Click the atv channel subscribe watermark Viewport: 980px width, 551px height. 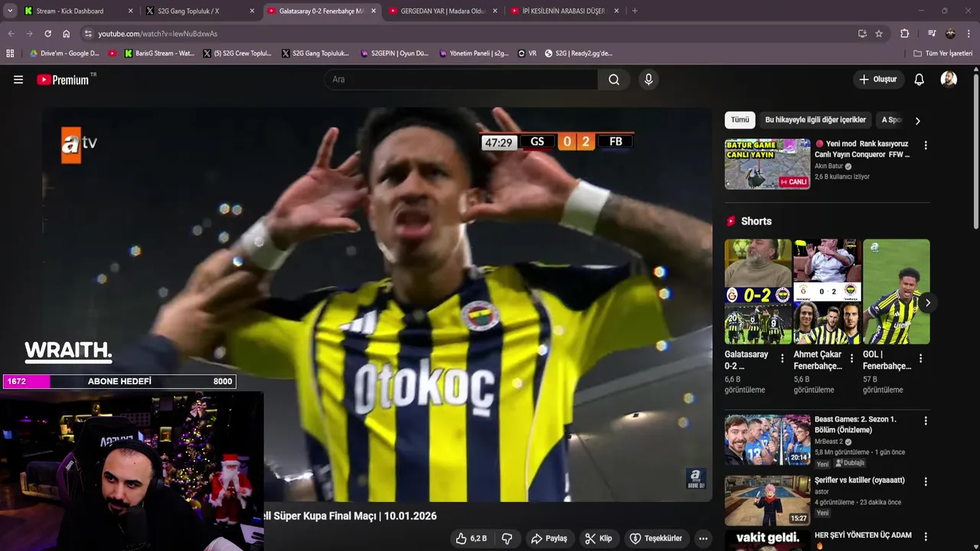696,479
